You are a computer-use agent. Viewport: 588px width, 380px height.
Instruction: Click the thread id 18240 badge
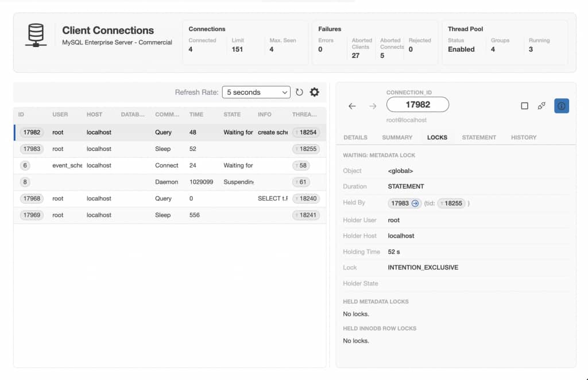click(306, 199)
